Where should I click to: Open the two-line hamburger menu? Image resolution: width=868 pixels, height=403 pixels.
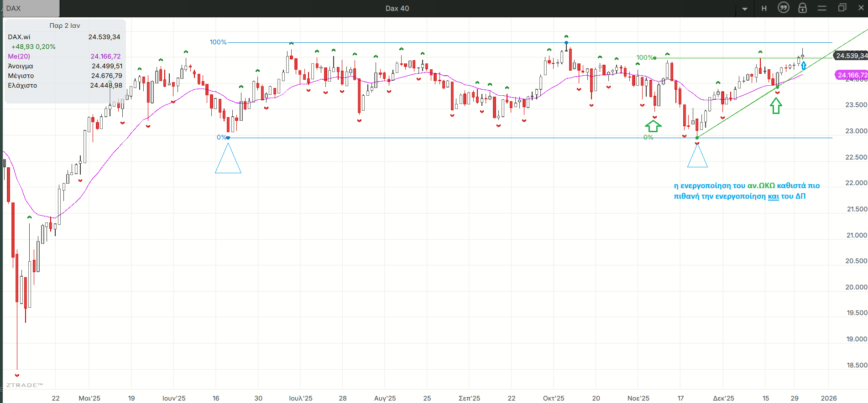pos(822,8)
